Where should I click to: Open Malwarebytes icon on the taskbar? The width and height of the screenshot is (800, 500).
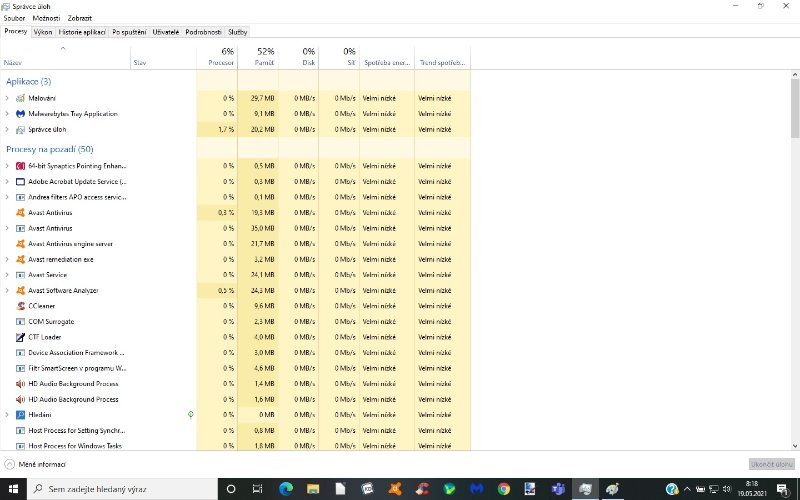477,489
